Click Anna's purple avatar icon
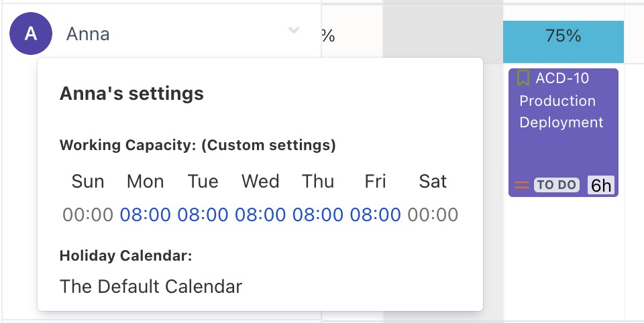The width and height of the screenshot is (644, 323). [x=31, y=34]
